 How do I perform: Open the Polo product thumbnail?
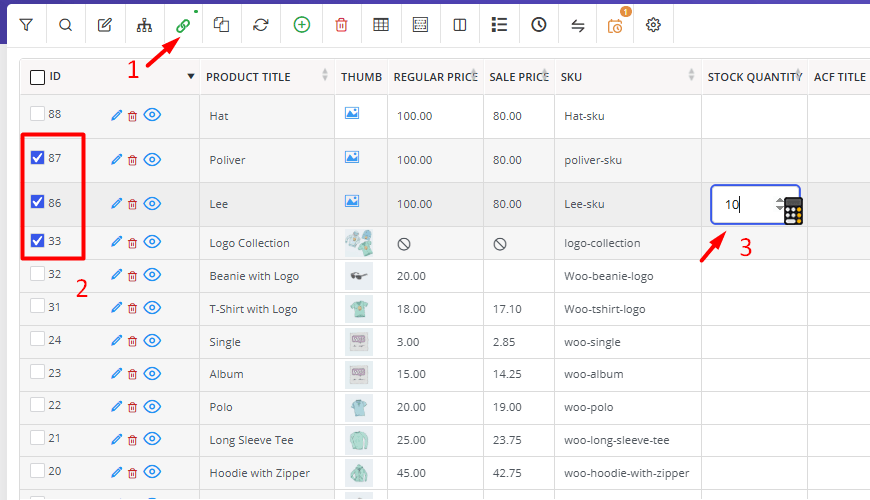[358, 408]
